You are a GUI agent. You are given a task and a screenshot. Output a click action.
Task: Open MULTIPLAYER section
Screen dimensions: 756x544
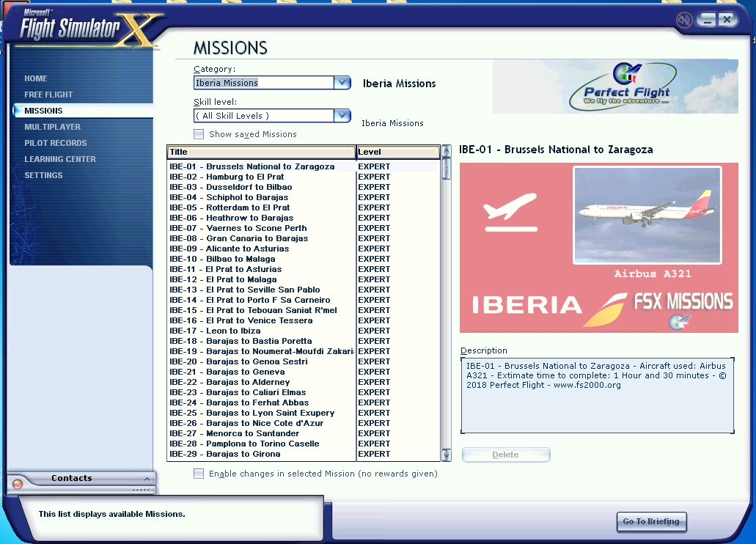pyautogui.click(x=53, y=127)
